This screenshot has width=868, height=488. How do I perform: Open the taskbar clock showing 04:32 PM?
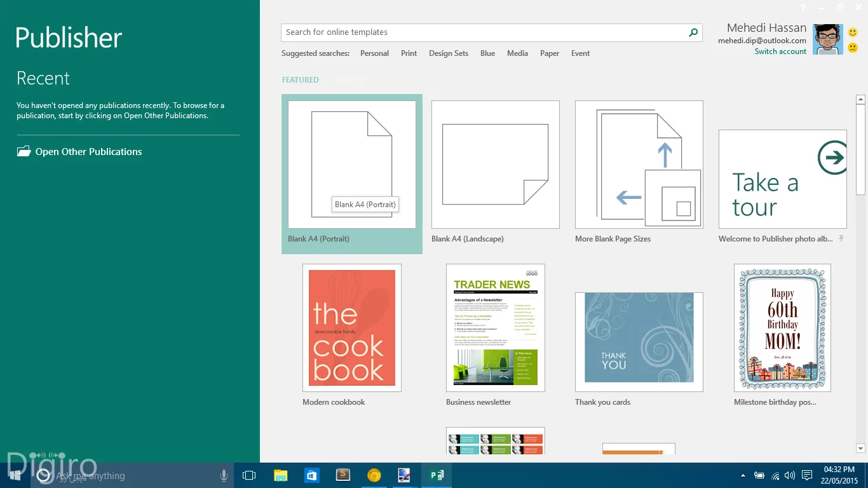(841, 475)
